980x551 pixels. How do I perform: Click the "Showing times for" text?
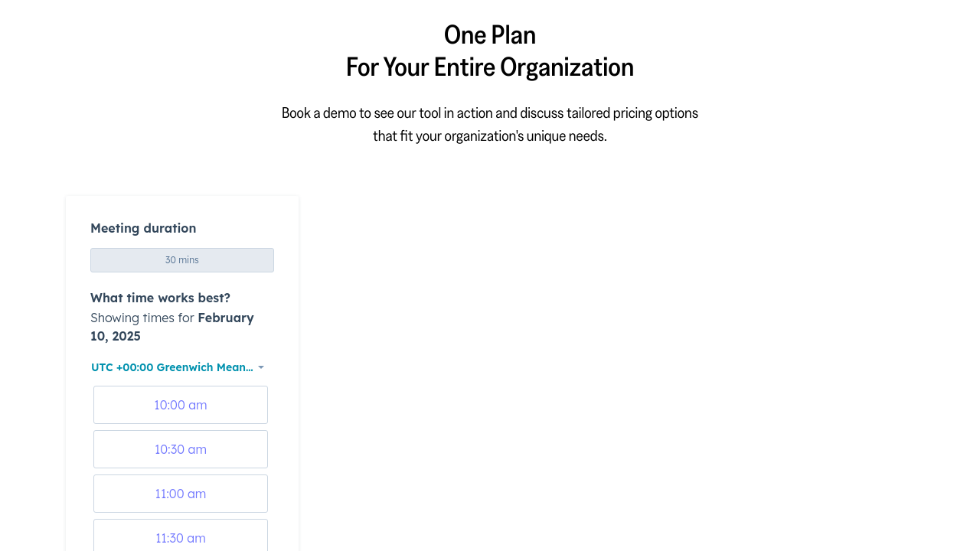click(x=142, y=318)
